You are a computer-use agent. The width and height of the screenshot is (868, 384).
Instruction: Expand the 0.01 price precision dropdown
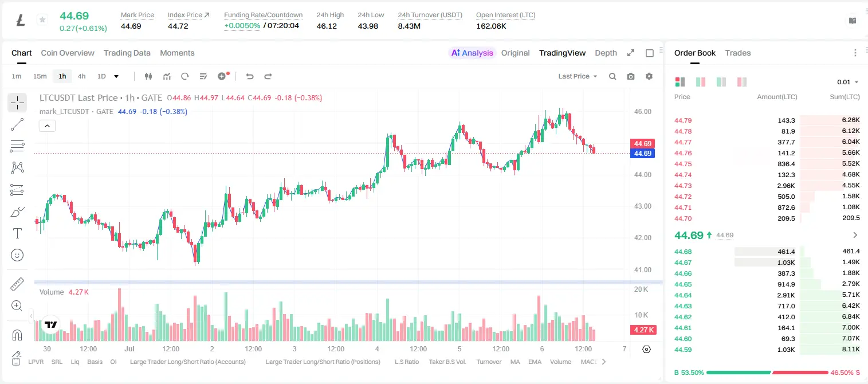point(848,82)
